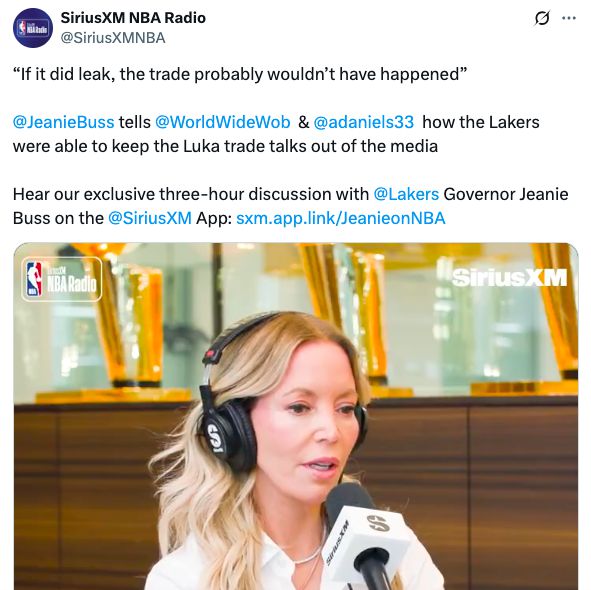
Task: Click the S logo on the headphones
Action: (x=215, y=438)
